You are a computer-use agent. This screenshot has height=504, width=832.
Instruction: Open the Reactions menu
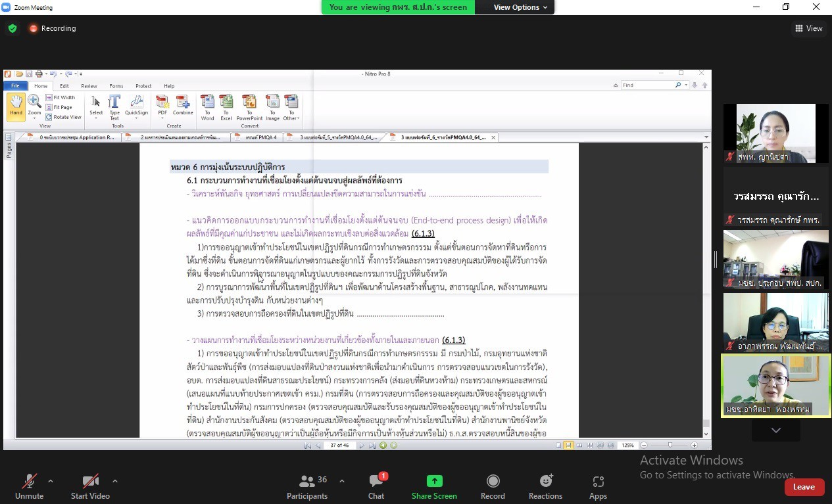[545, 481]
